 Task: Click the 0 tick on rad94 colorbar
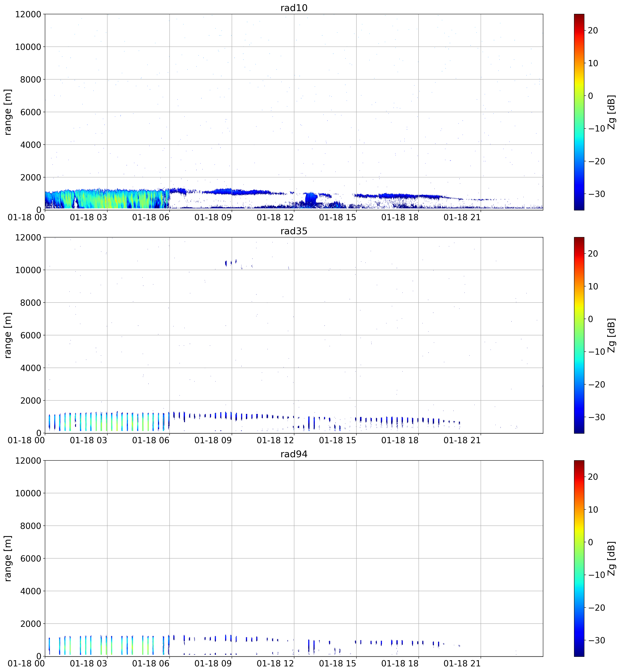(591, 542)
